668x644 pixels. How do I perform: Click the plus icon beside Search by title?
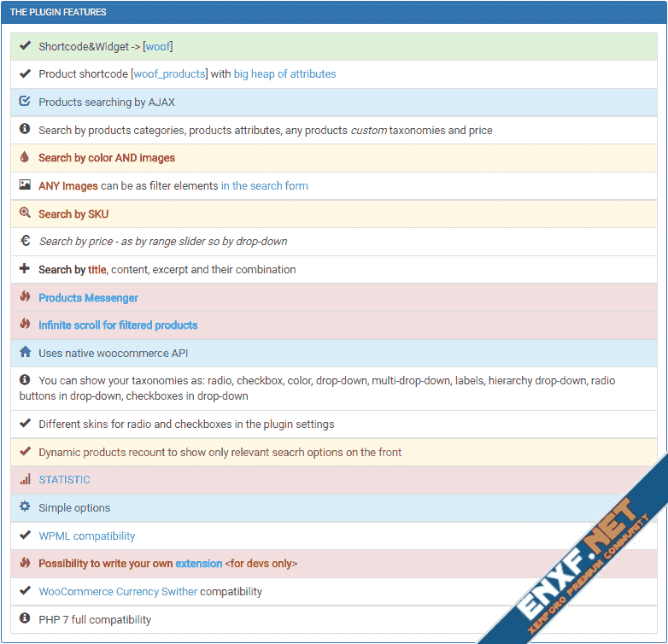tap(25, 269)
